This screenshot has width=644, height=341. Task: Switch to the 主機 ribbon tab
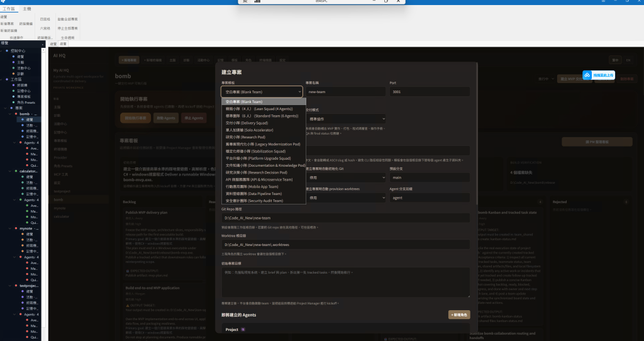26,9
